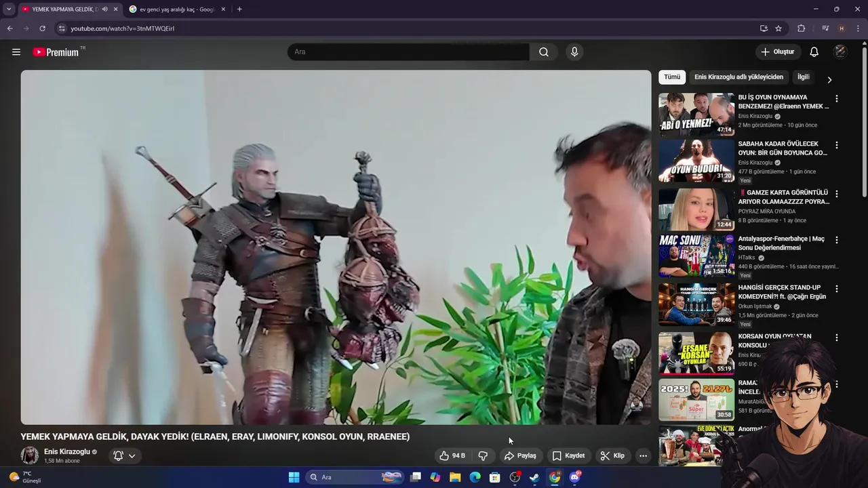This screenshot has width=868, height=488.
Task: Close the YEMEK YAPMAYA GELDİK tab
Action: (115, 9)
